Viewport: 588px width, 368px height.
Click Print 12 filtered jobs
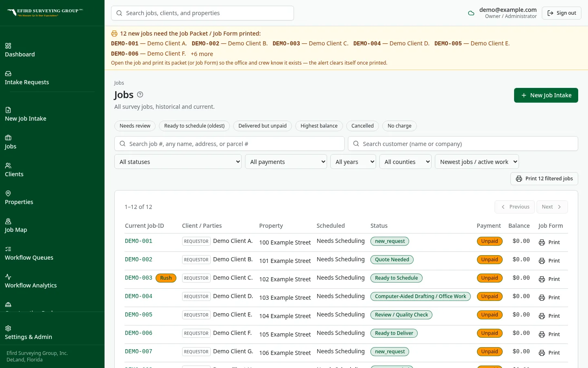tap(544, 179)
